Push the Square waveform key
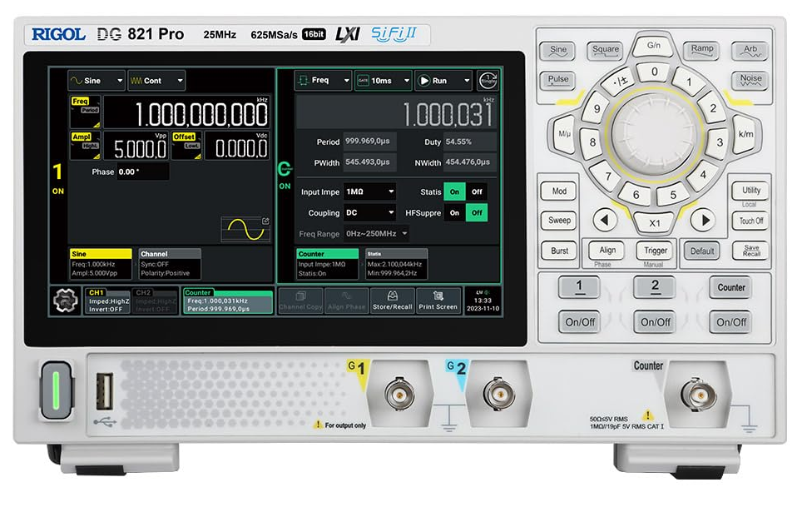The height and width of the screenshot is (507, 812). (606, 50)
